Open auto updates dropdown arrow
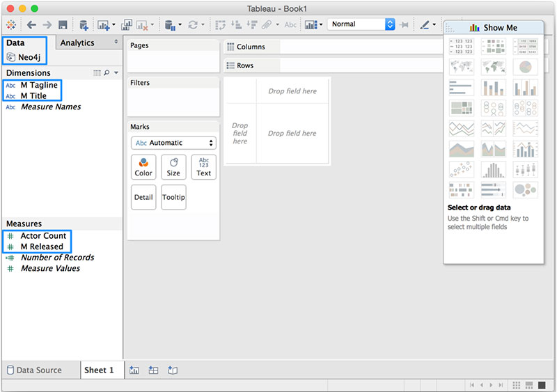This screenshot has height=392, width=557. (180, 24)
